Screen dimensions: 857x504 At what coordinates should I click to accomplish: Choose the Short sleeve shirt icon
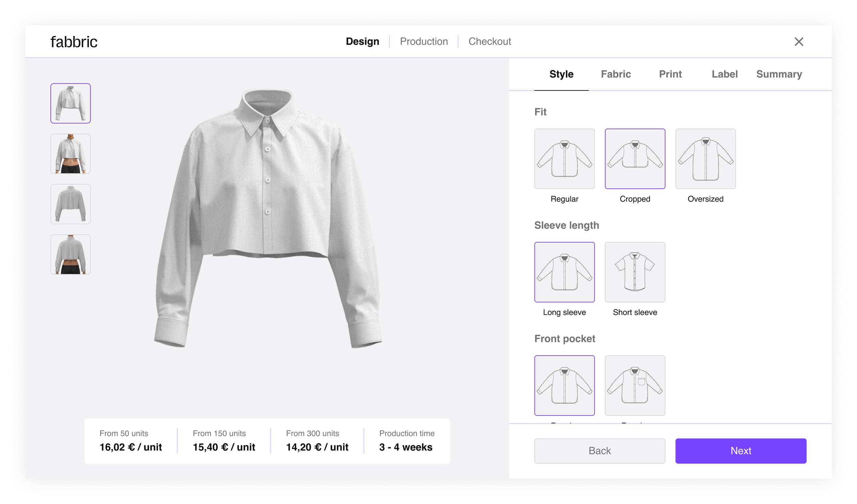coord(635,272)
